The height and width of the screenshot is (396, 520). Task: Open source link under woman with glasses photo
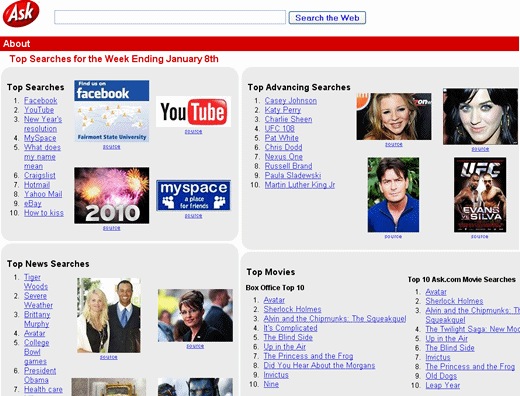pyautogui.click(x=195, y=346)
